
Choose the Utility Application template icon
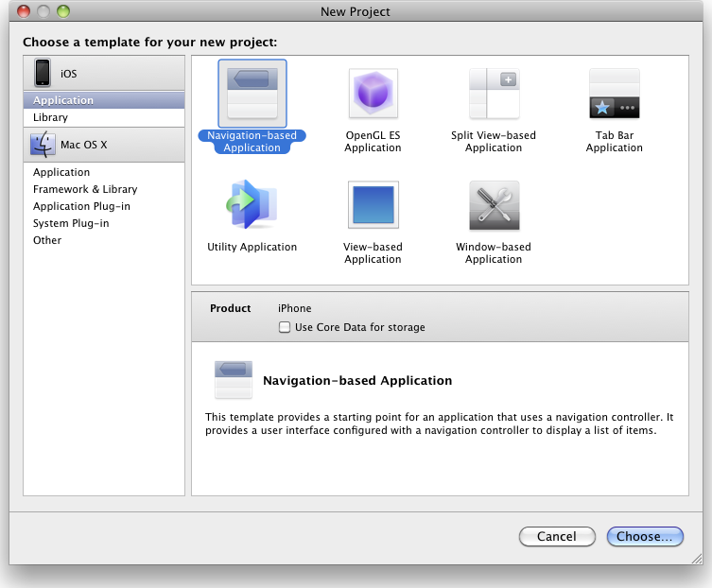[x=252, y=205]
